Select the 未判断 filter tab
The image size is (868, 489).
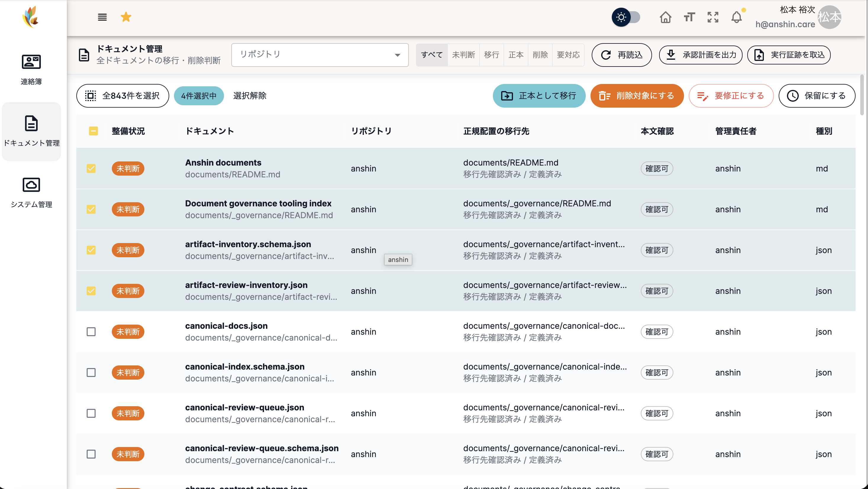point(463,55)
